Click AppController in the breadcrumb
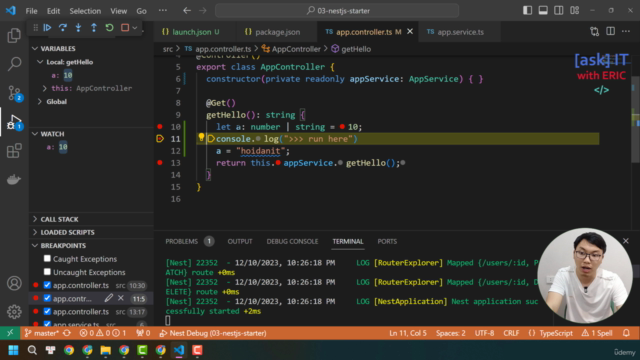Image resolution: width=640 pixels, height=360 pixels. [296, 49]
